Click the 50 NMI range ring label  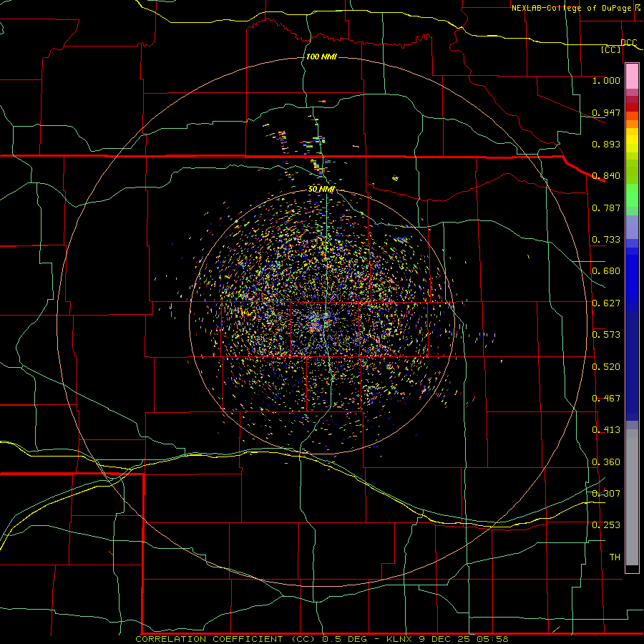click(x=321, y=189)
